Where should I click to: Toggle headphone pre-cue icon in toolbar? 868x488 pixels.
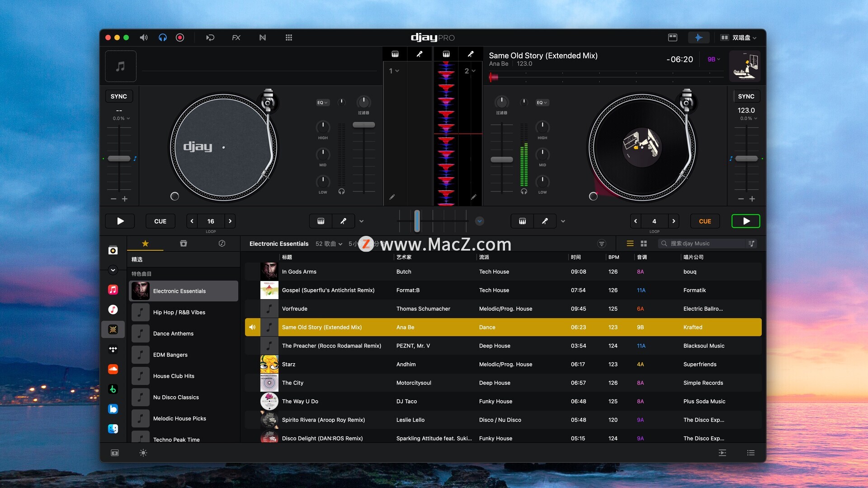pyautogui.click(x=162, y=38)
